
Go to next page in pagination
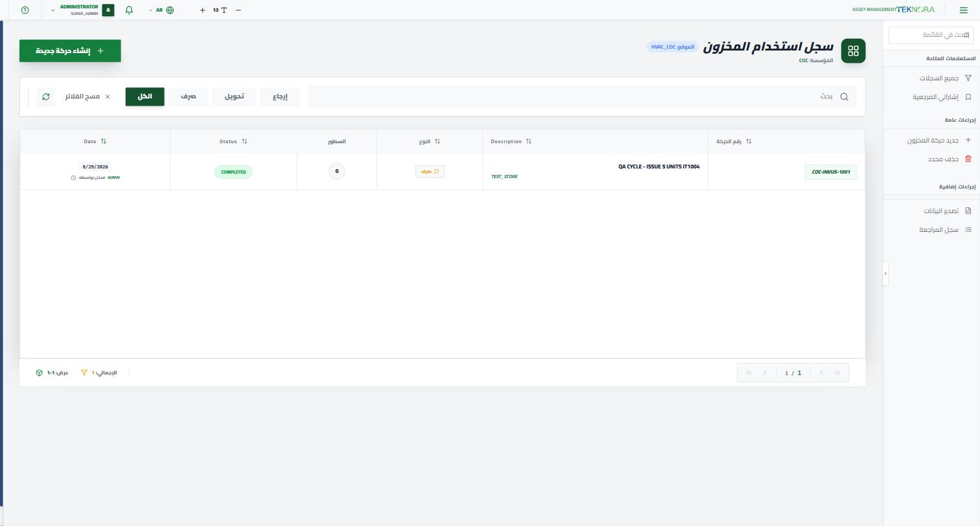pyautogui.click(x=765, y=372)
